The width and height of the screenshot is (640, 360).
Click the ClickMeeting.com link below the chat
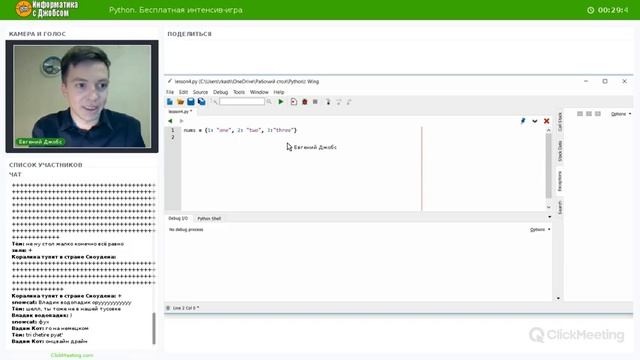pyautogui.click(x=72, y=355)
